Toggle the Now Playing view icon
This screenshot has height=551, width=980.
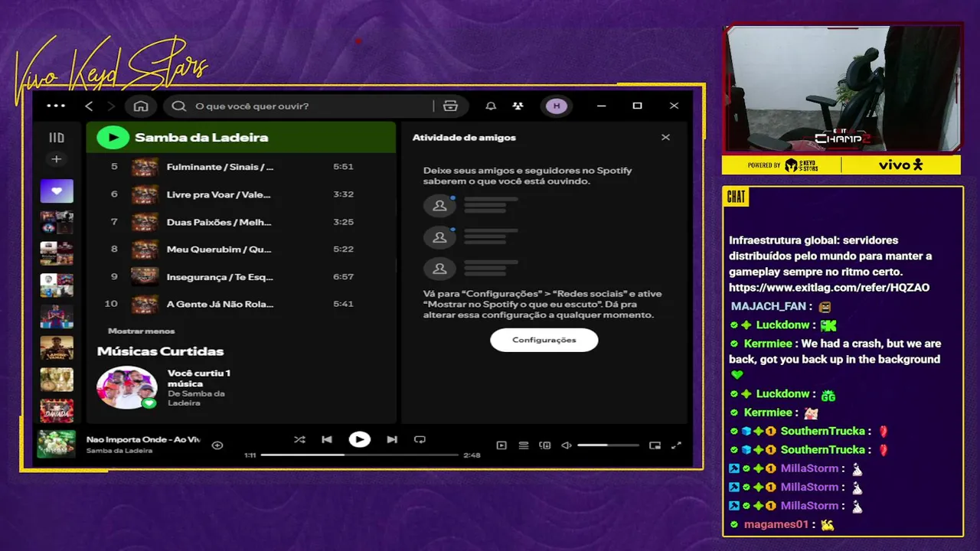pyautogui.click(x=501, y=445)
